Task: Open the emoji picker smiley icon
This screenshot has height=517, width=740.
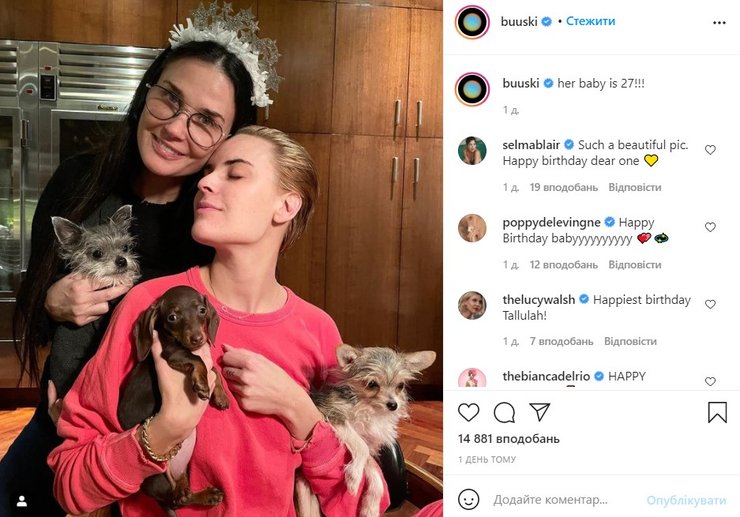Action: (468, 499)
